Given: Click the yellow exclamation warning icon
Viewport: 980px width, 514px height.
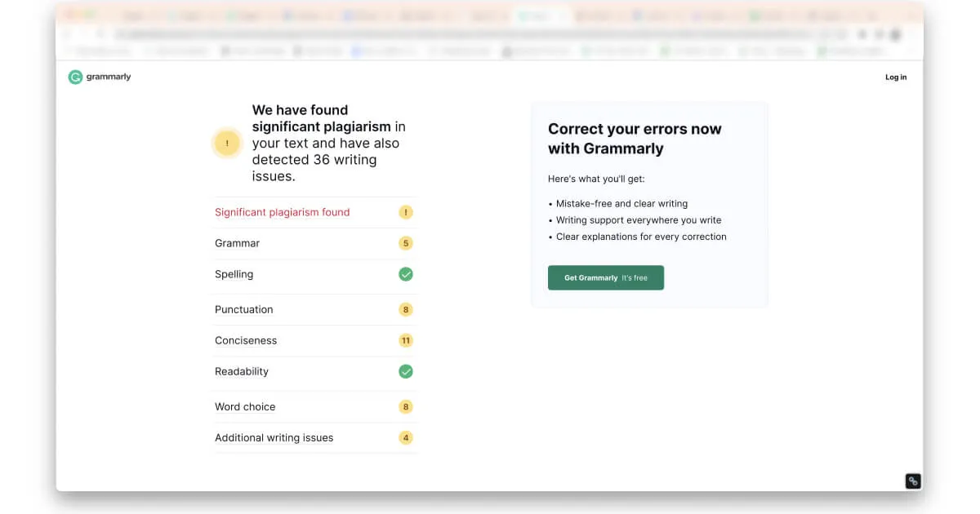Looking at the screenshot, I should click(227, 143).
